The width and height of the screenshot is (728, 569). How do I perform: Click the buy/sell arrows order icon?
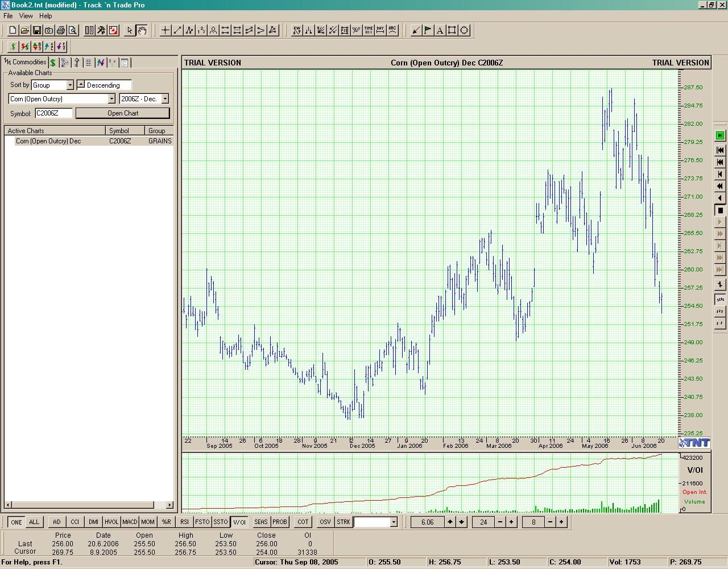[37, 46]
